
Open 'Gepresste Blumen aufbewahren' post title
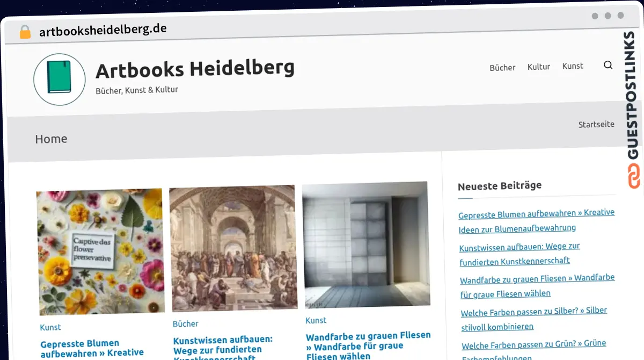[92, 348]
